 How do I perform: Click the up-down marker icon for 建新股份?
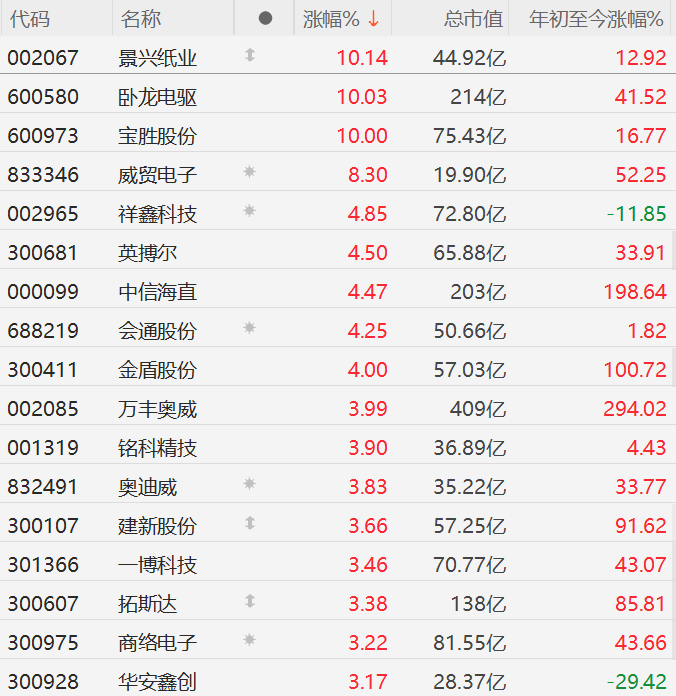click(x=250, y=523)
